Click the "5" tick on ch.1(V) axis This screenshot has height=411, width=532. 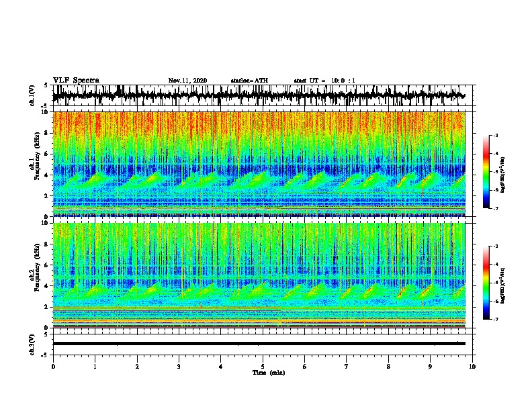point(46,85)
